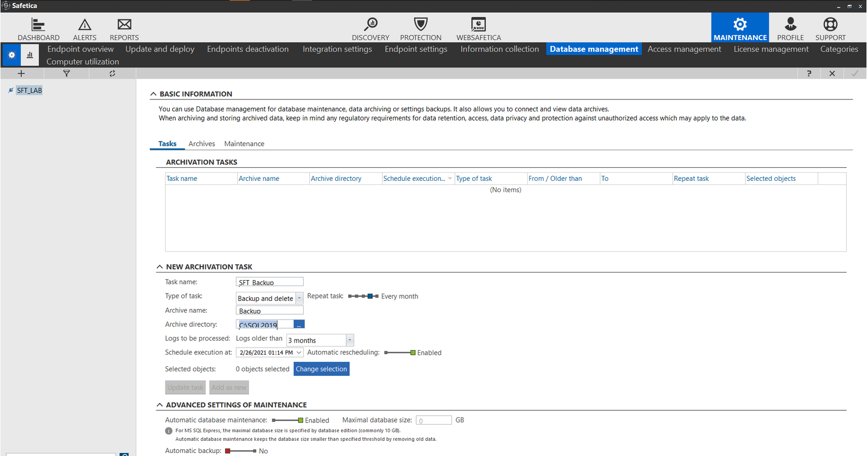
Task: Open Computer utilization menu item
Action: tap(82, 61)
